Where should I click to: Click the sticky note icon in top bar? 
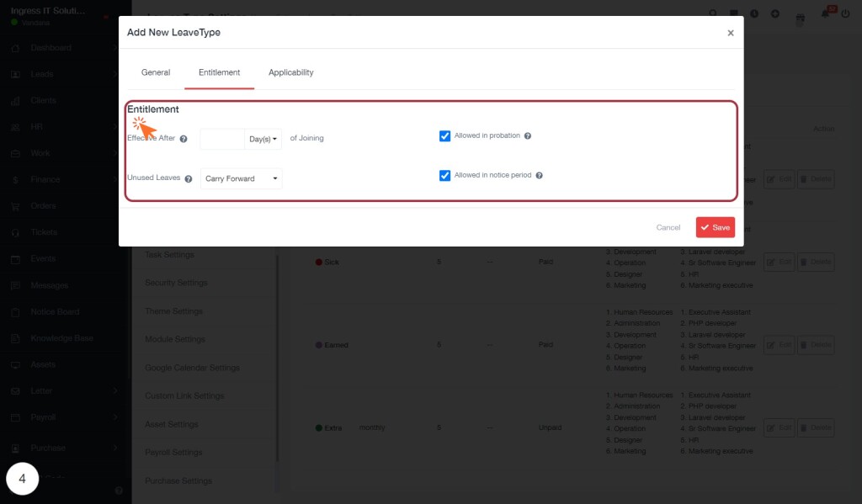733,13
